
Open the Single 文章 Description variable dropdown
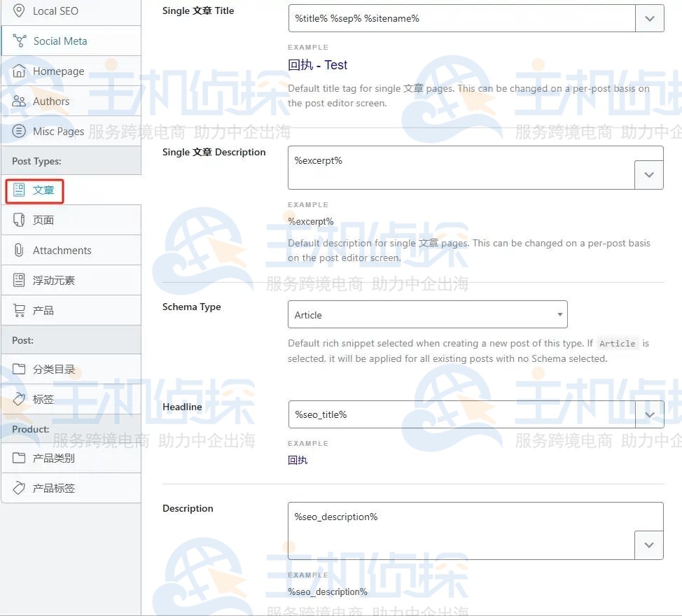[x=648, y=175]
